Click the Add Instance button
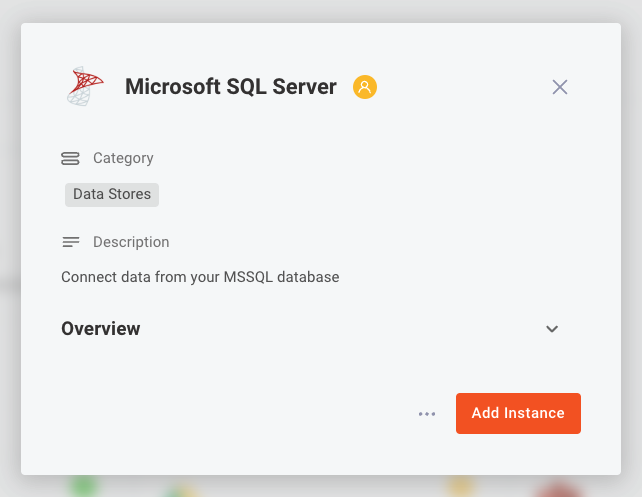Image resolution: width=642 pixels, height=497 pixels. [x=518, y=413]
